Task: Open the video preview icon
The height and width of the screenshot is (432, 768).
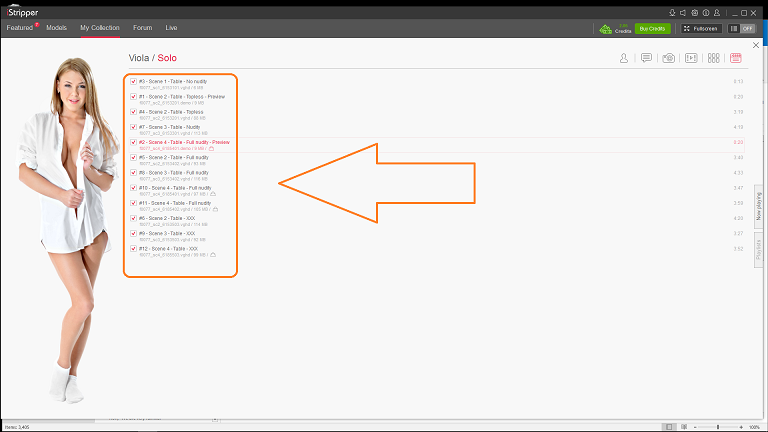Action: click(x=690, y=59)
